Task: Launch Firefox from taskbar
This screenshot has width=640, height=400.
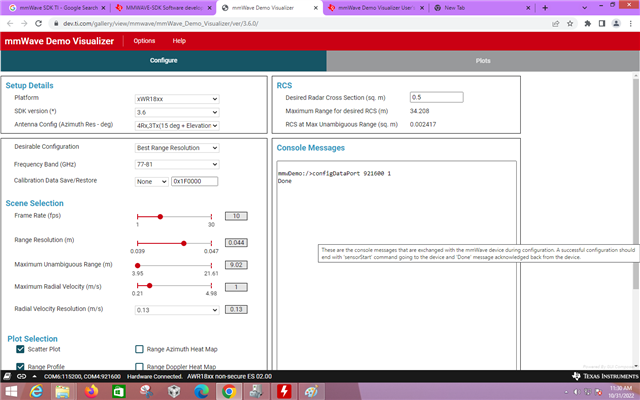Action: point(91,392)
